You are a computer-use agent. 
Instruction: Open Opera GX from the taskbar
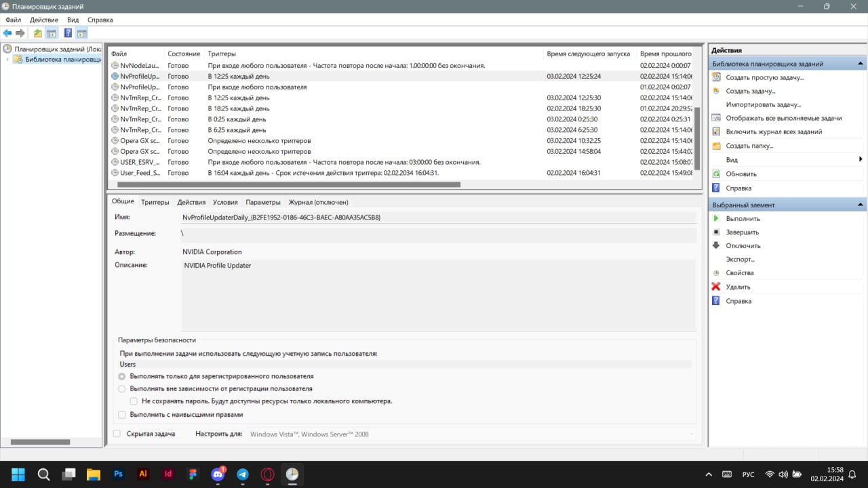[267, 474]
